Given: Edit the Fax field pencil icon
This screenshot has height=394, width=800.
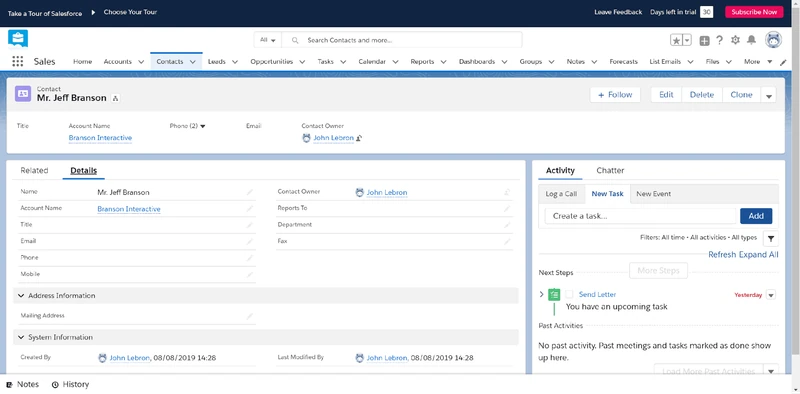Looking at the screenshot, I should click(x=507, y=242).
